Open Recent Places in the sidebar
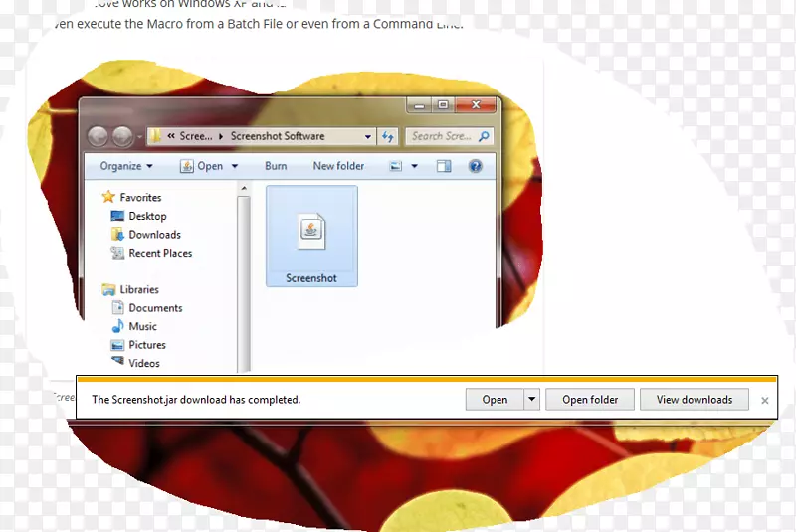The width and height of the screenshot is (796, 532). tap(159, 253)
